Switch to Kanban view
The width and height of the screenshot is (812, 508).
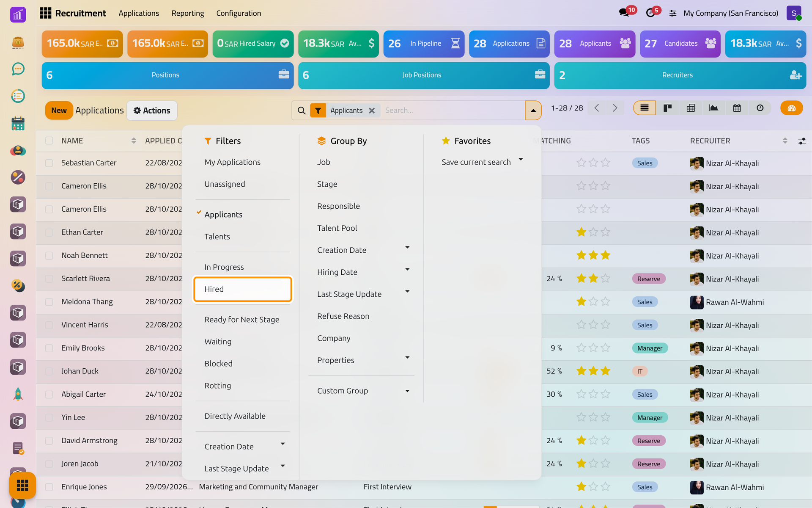[x=667, y=108]
